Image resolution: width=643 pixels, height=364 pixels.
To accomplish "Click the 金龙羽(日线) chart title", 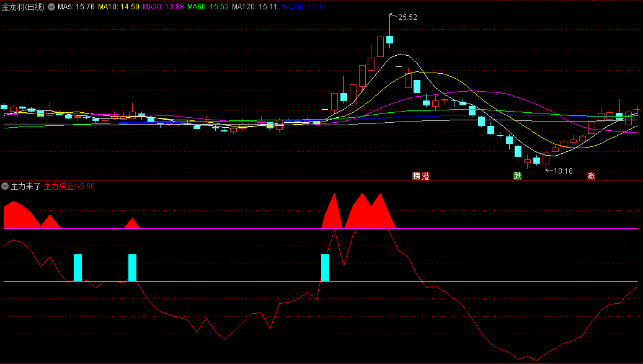I will (x=23, y=7).
